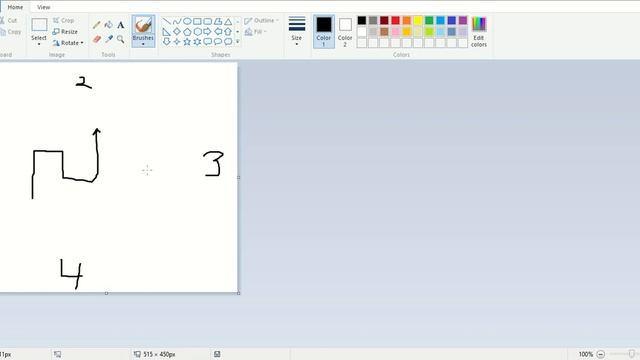The image size is (640, 360).
Task: Choose the Down arrow shape
Action: pos(167,42)
